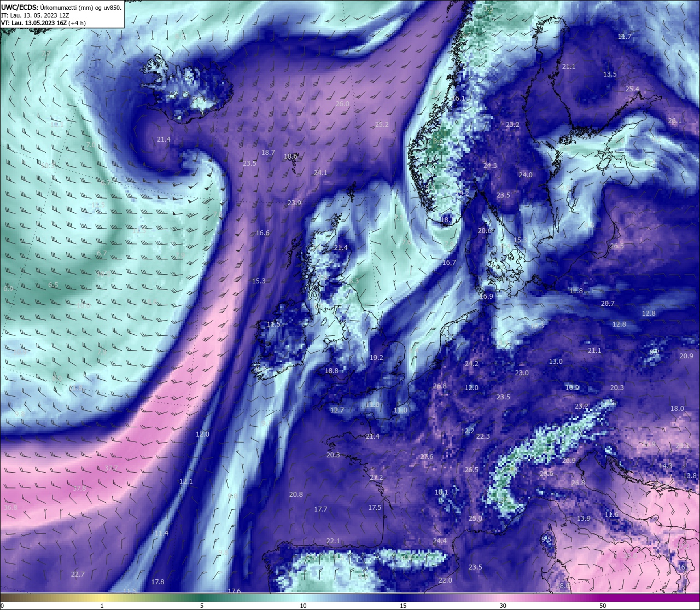
Task: Click the '27.6' value on the map
Action: point(427,457)
